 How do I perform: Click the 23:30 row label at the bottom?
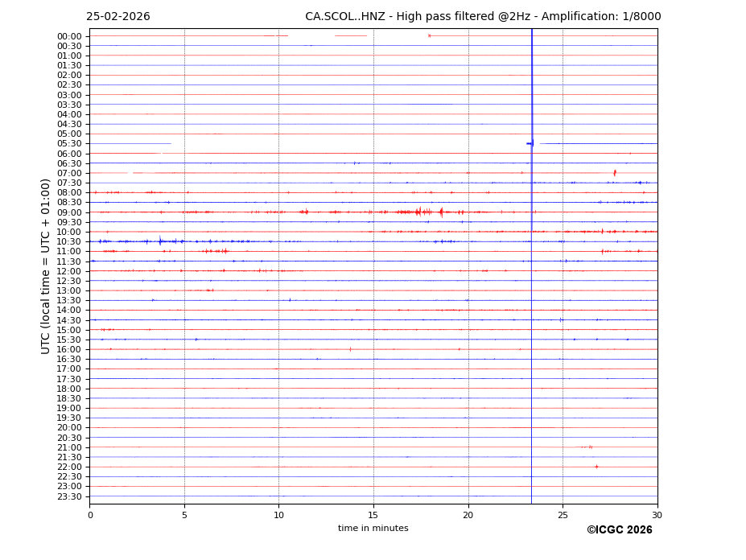point(68,496)
